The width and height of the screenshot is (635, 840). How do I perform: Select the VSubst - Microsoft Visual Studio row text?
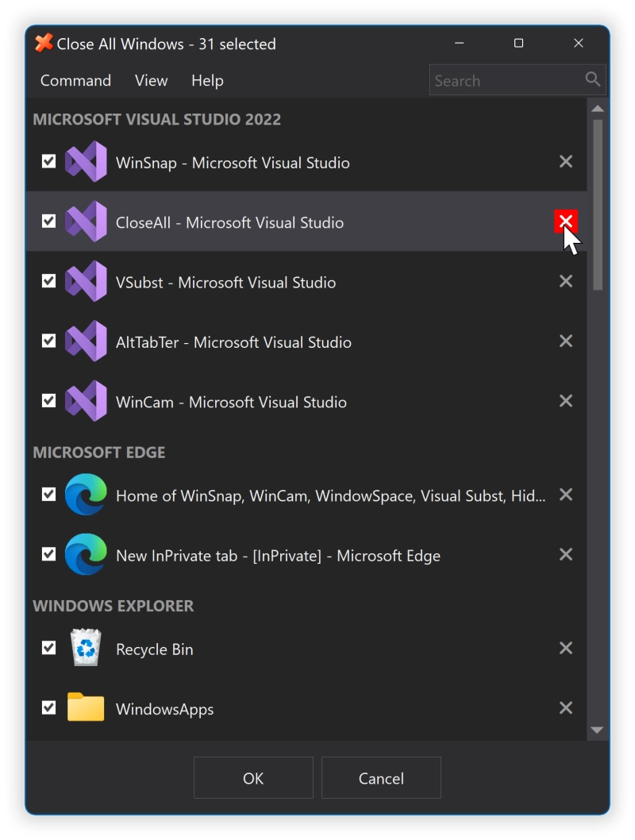click(225, 283)
